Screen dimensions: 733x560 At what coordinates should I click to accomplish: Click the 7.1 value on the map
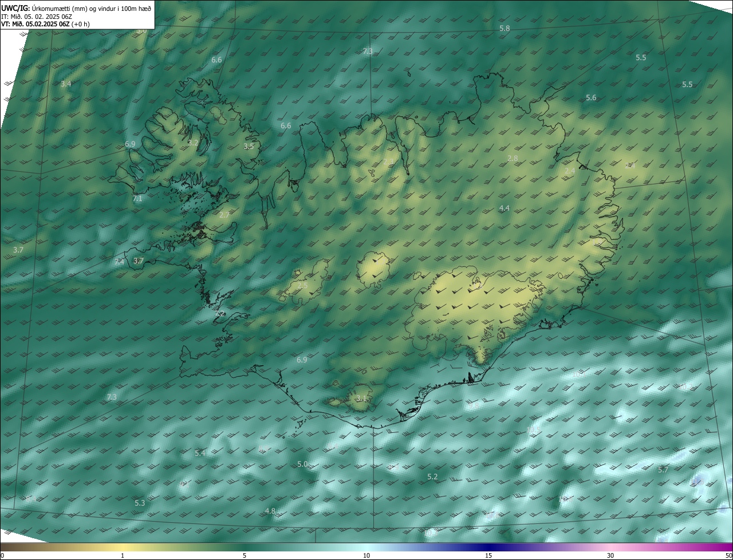(x=137, y=199)
